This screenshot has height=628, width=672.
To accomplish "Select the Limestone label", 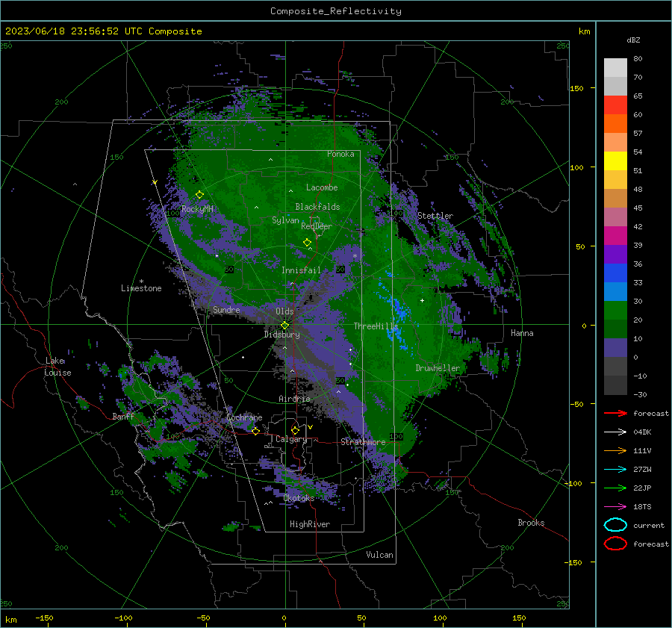I will coord(141,288).
